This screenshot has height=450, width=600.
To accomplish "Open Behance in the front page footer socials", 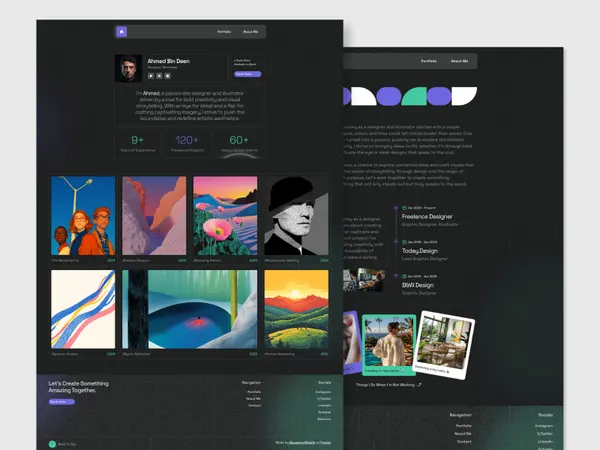I will (324, 419).
